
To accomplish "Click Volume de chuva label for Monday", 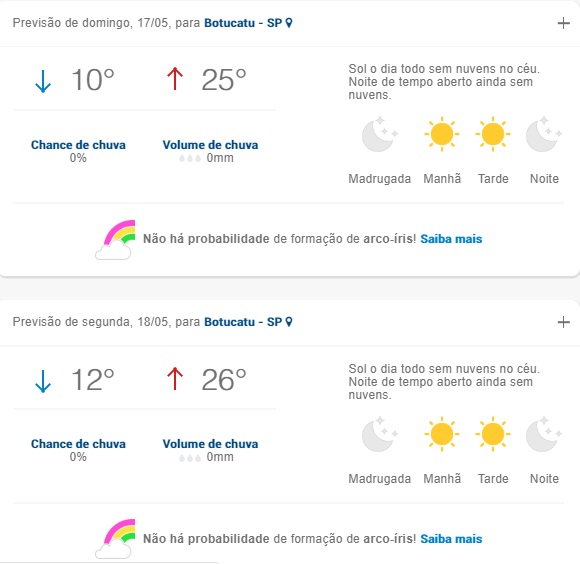I will pos(210,444).
